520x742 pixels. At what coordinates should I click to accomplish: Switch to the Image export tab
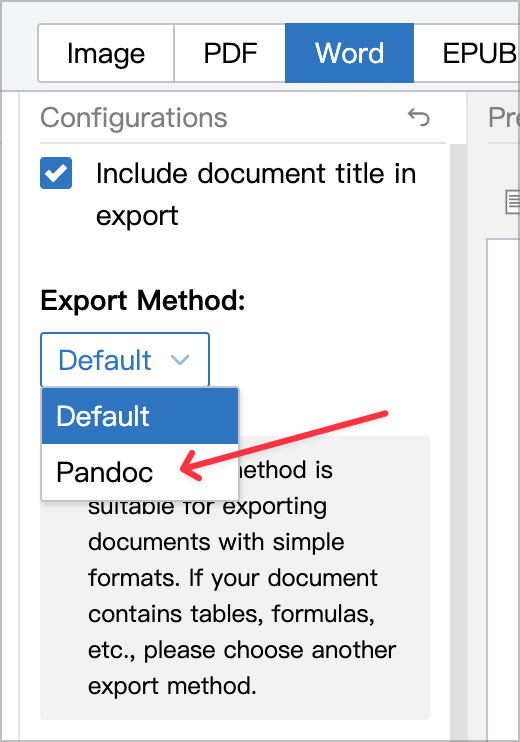[x=106, y=53]
